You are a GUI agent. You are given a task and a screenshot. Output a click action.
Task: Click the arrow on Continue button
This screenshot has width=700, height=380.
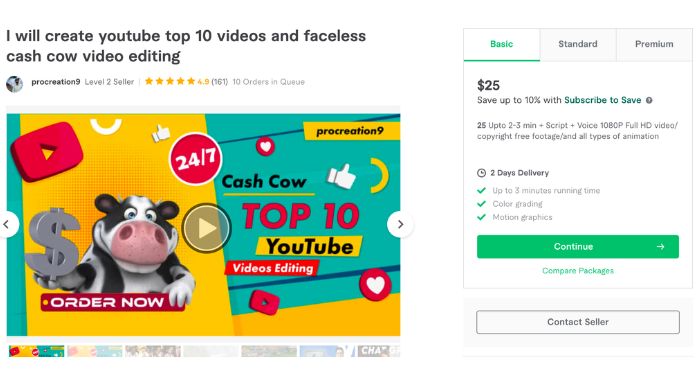(x=660, y=246)
